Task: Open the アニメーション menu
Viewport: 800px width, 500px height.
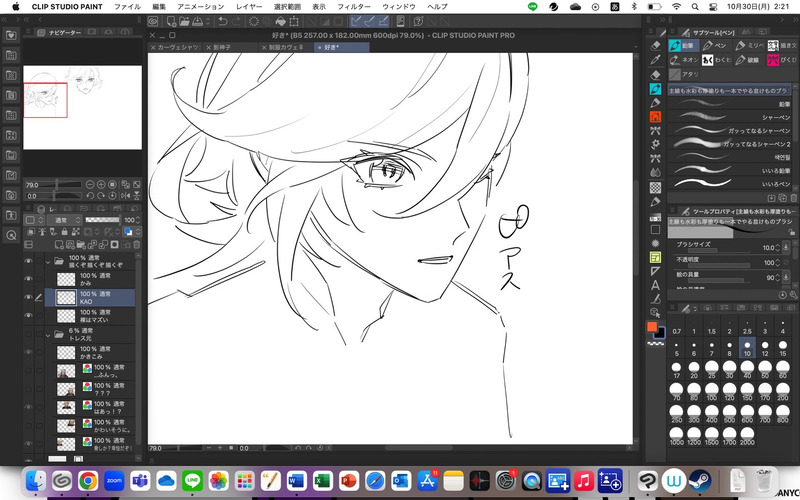Action: point(201,7)
